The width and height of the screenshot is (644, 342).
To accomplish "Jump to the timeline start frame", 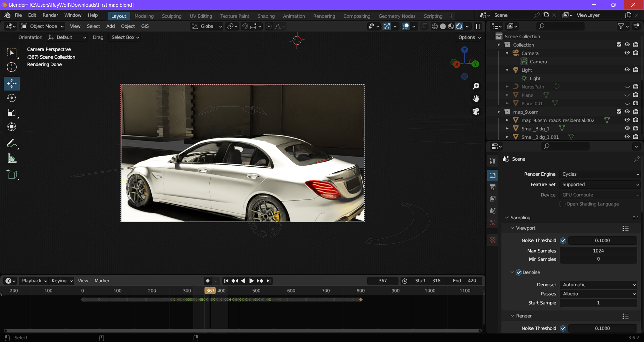I will coord(226,281).
